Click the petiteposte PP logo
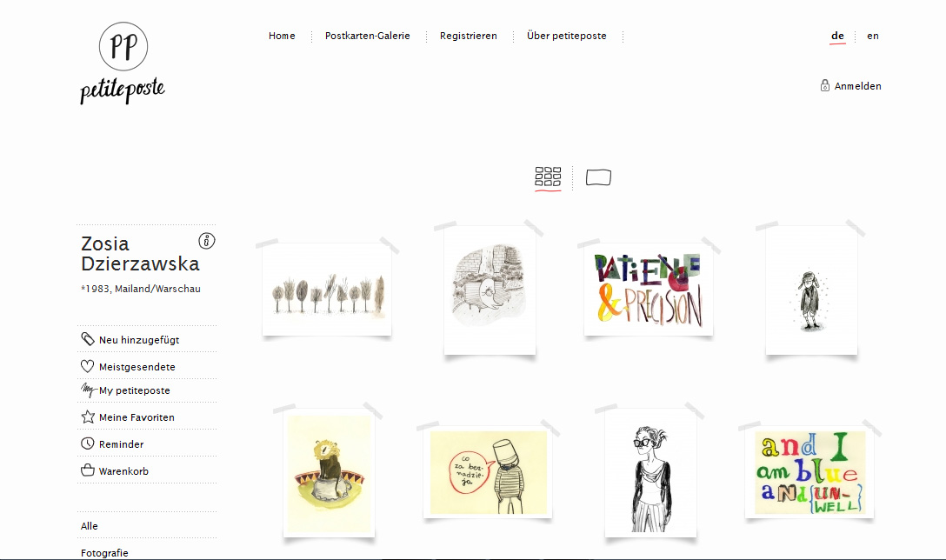The width and height of the screenshot is (946, 560). pyautogui.click(x=123, y=63)
